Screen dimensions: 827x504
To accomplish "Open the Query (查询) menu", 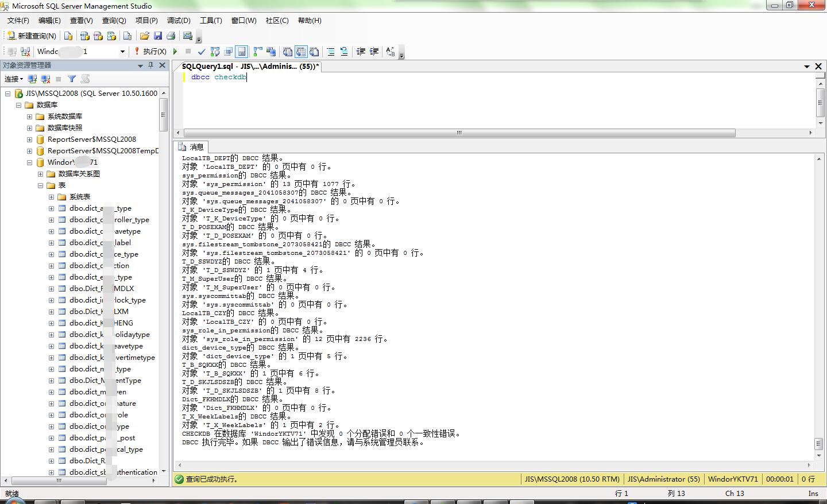I will [x=114, y=20].
